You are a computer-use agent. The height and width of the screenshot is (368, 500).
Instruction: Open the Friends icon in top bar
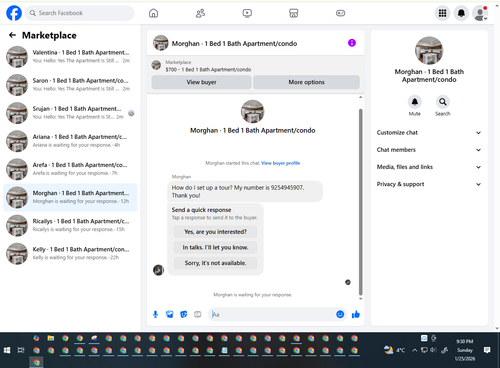tap(200, 13)
